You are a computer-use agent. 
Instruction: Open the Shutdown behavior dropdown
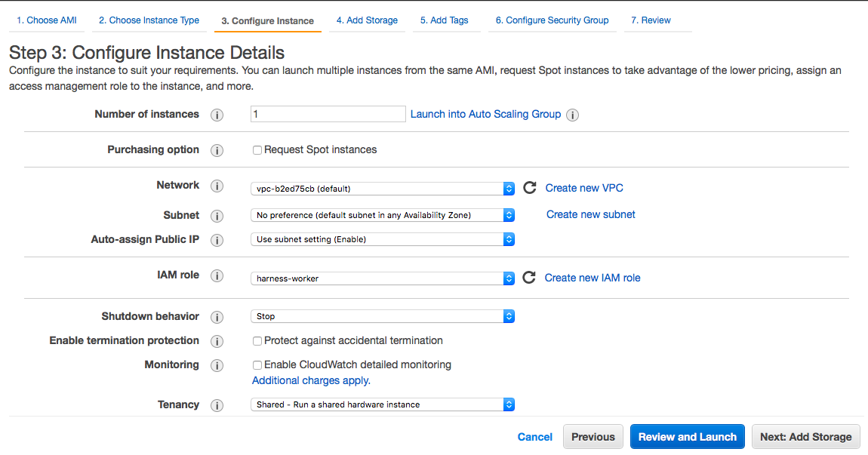coord(382,316)
